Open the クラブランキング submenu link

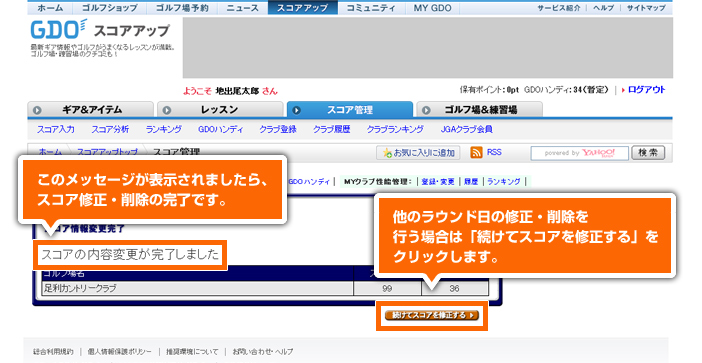[395, 129]
